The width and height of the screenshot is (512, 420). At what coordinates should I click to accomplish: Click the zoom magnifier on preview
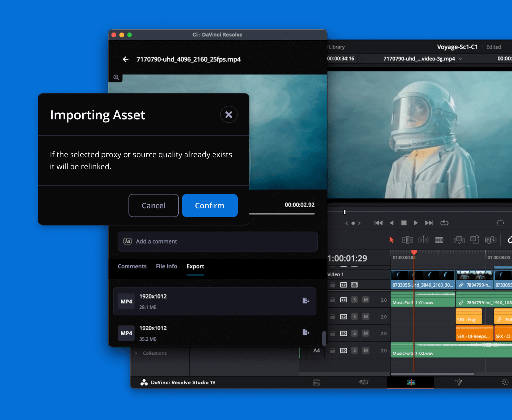click(116, 78)
